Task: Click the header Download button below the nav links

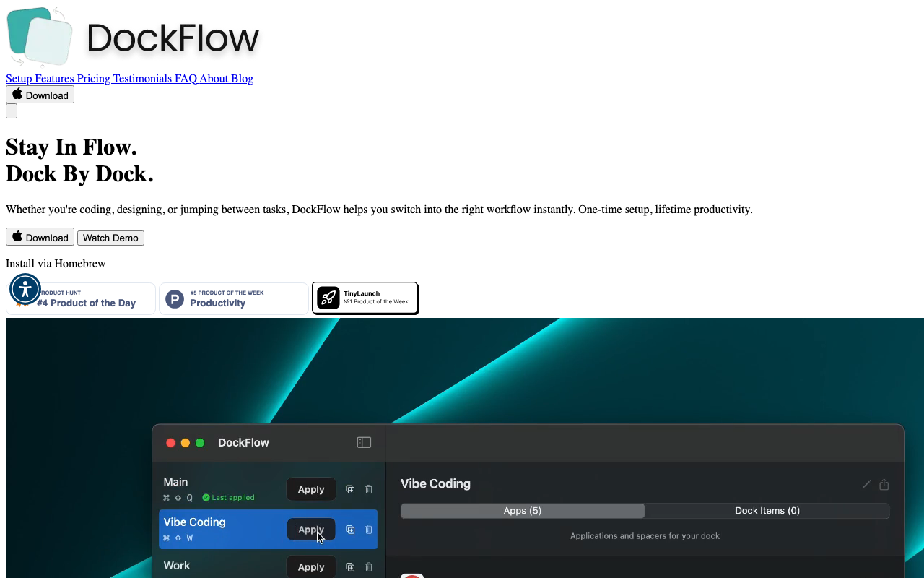Action: 40,95
